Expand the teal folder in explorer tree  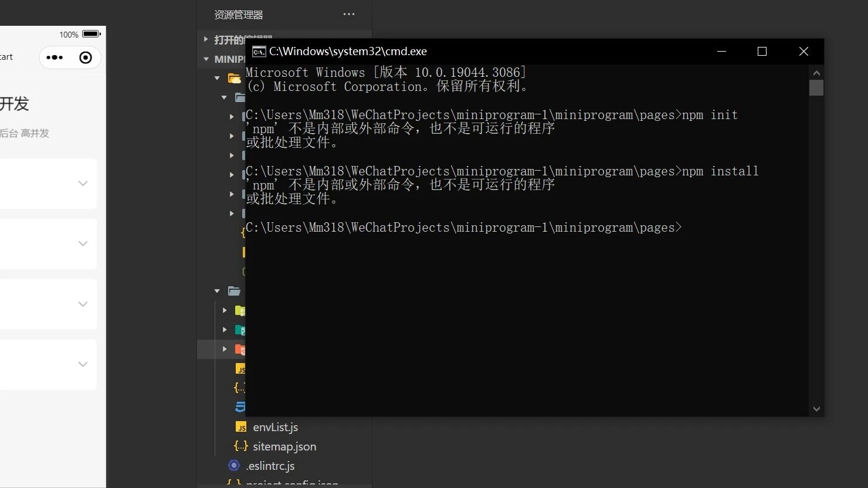point(224,330)
